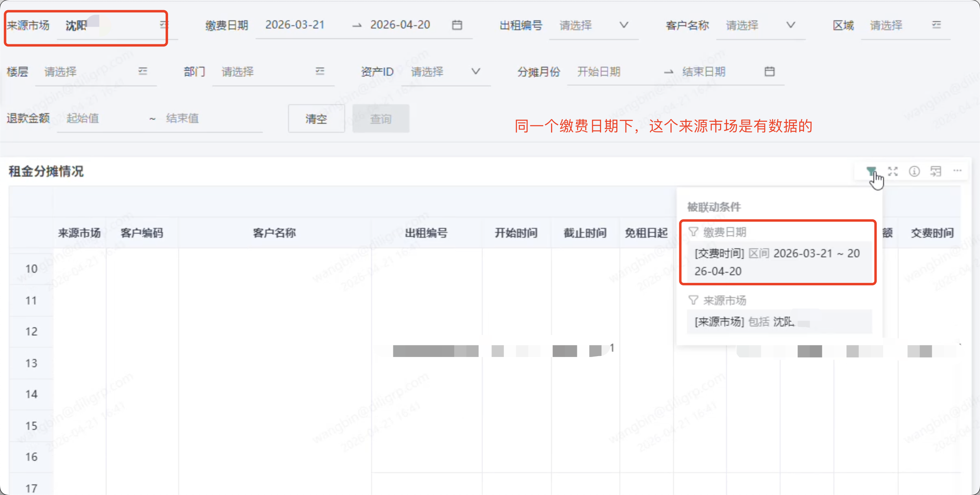Click the 查询 query button
Screen dimensions: 980x495
381,118
